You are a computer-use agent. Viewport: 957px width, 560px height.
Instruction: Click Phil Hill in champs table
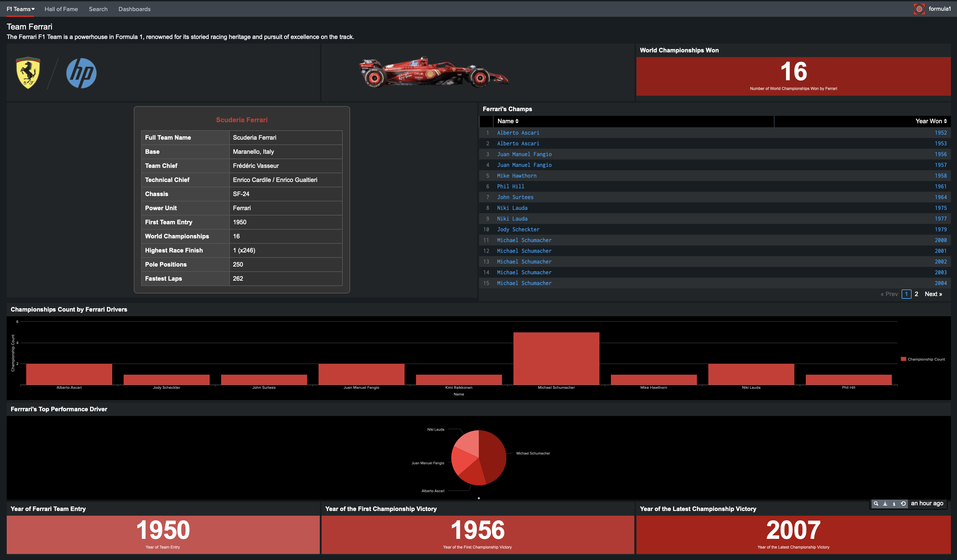(510, 186)
